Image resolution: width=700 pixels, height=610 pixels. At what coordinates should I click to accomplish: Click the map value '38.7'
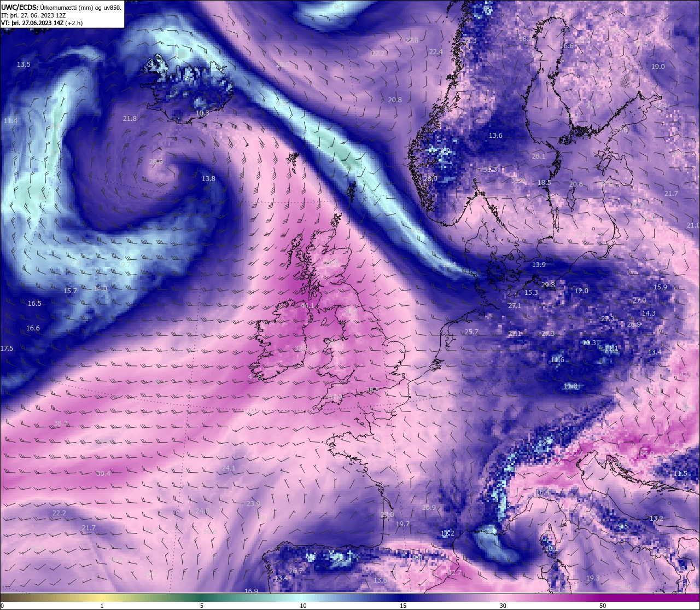click(61, 423)
